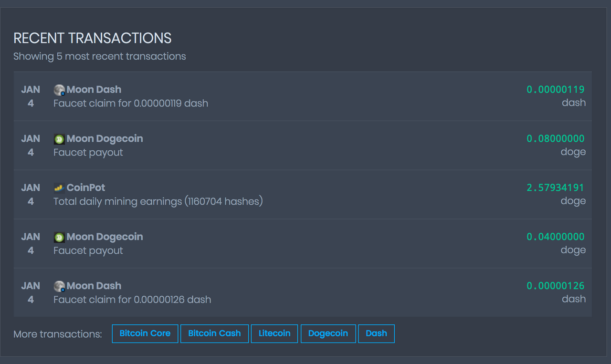Click the daily mining earnings description text

[158, 201]
